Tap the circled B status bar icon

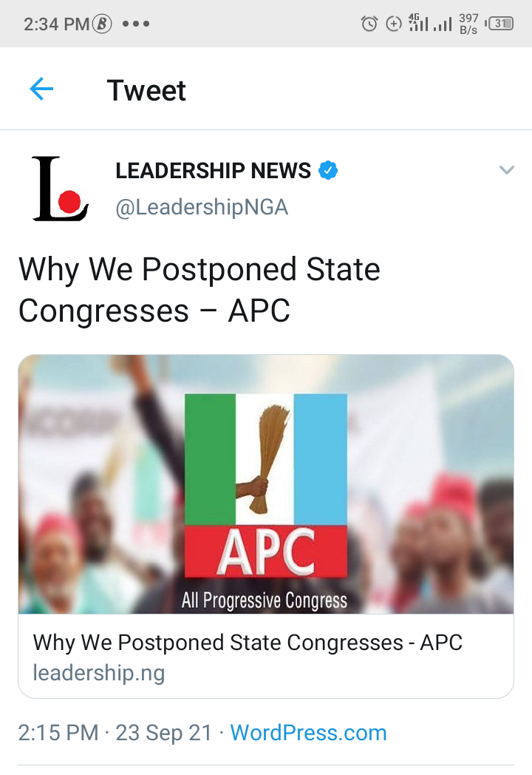[102, 24]
